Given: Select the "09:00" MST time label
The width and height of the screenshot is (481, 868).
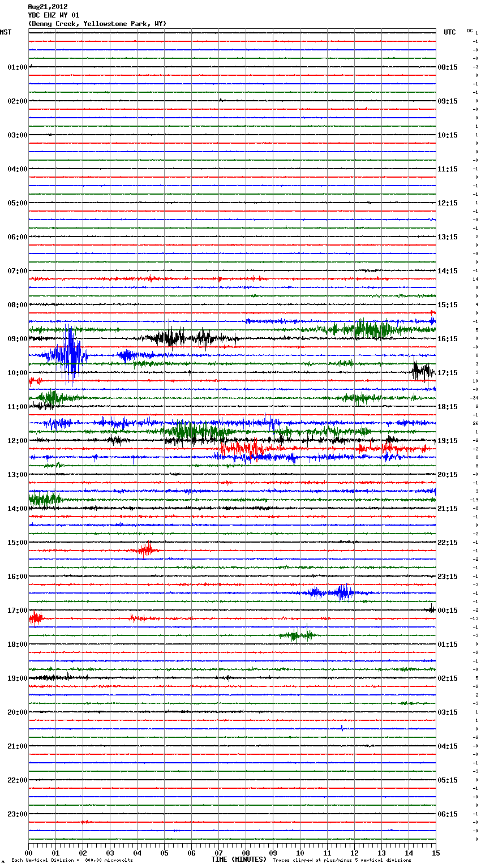Looking at the screenshot, I should point(18,339).
